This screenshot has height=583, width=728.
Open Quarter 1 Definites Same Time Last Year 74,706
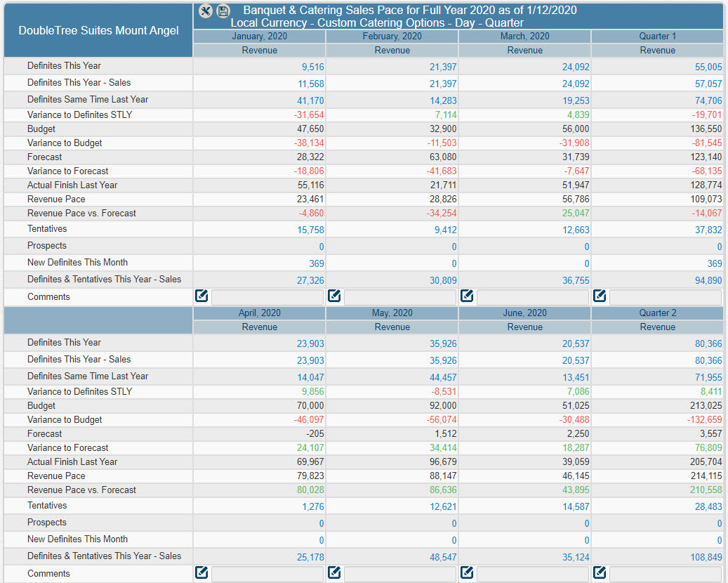point(708,101)
